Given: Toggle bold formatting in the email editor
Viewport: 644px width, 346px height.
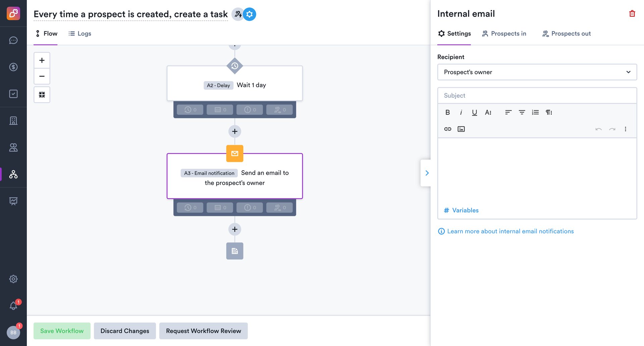Looking at the screenshot, I should pyautogui.click(x=447, y=112).
